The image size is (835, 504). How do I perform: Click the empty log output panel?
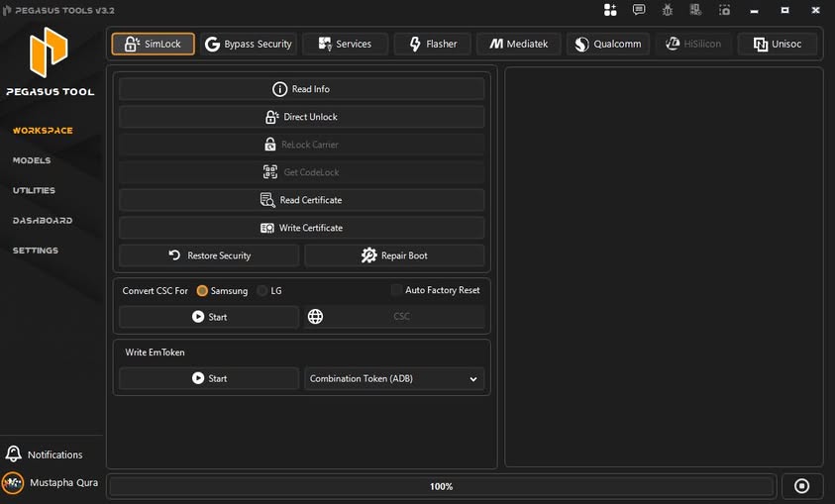pos(664,267)
